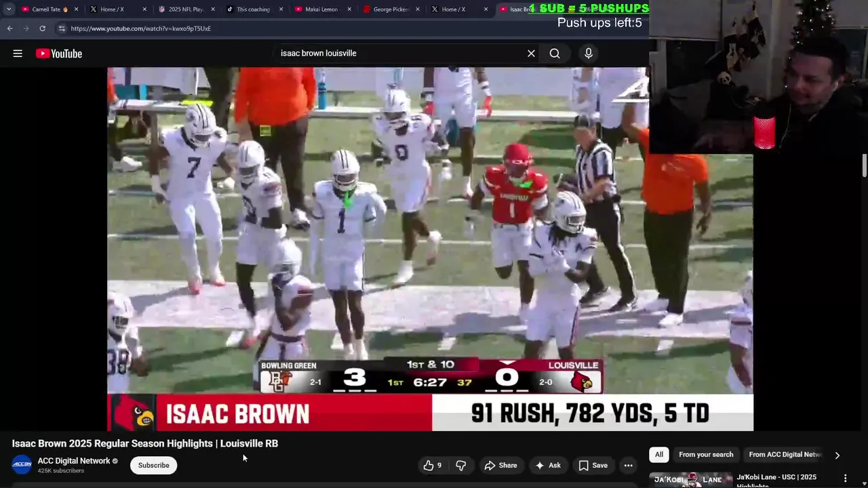Show more chips with right chevron

coord(837,455)
